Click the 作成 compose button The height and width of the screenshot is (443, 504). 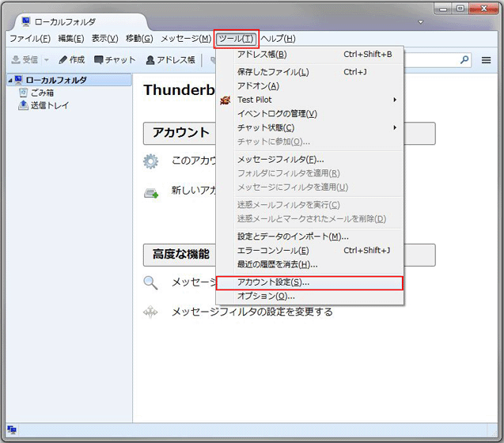click(71, 60)
